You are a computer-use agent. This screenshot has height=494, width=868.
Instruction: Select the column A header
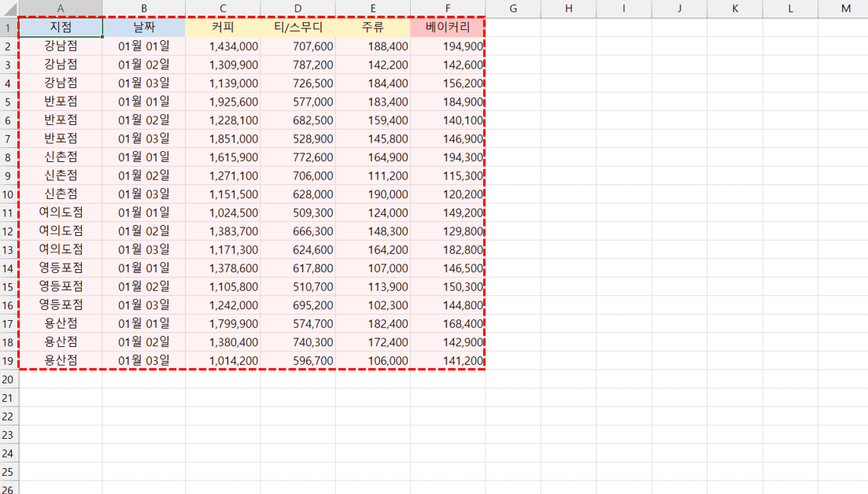[x=61, y=8]
